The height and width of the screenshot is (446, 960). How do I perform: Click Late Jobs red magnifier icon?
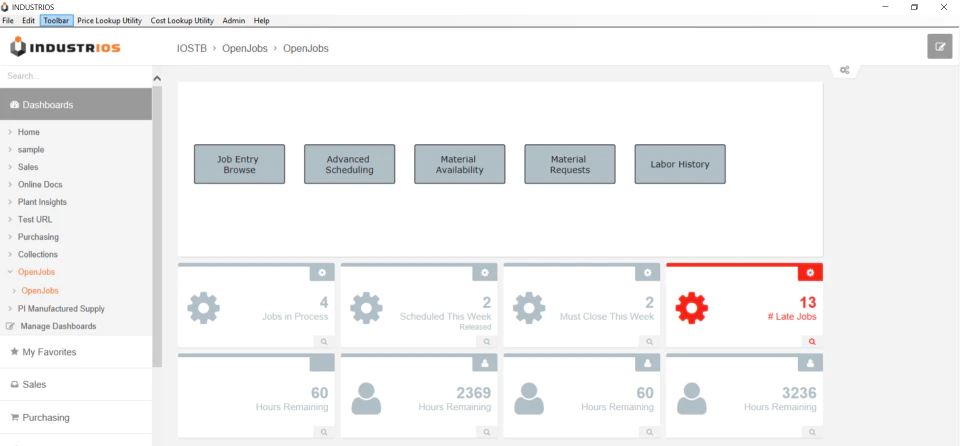pyautogui.click(x=812, y=342)
